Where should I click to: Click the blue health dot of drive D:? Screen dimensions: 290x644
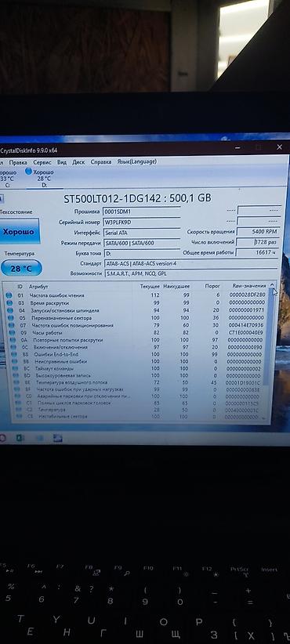[x=28, y=172]
